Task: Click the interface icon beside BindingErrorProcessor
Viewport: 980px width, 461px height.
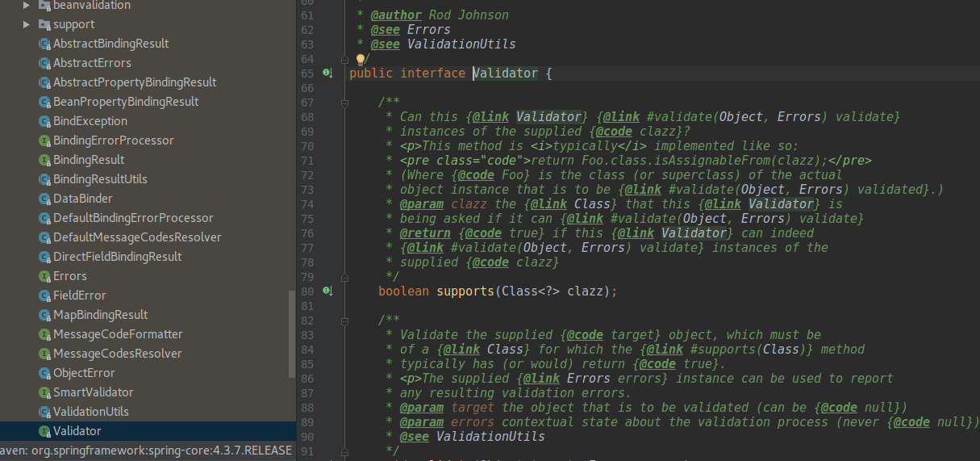Action: coord(44,140)
